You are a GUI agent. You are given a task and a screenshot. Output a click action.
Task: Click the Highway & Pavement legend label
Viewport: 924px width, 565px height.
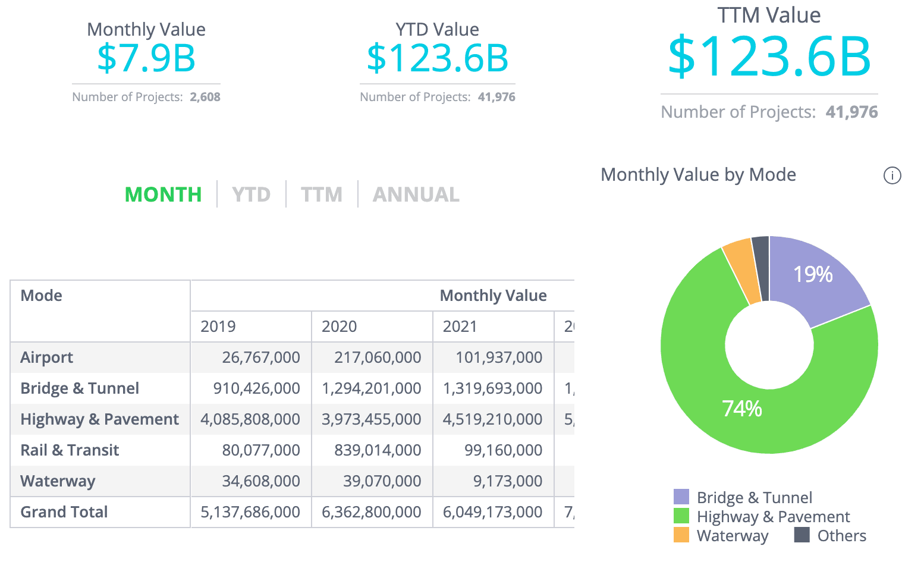(x=774, y=516)
